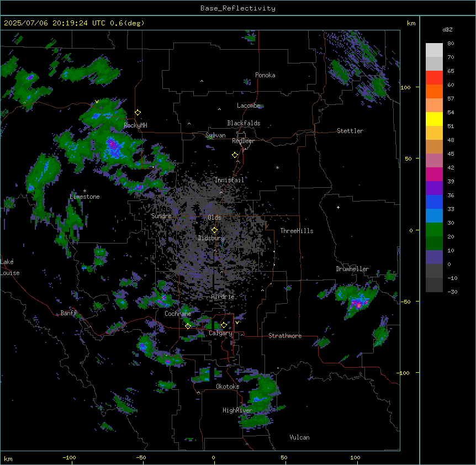The image size is (476, 465).
Task: Click the yellow diamond marker beside RockyMH
Action: point(138,113)
